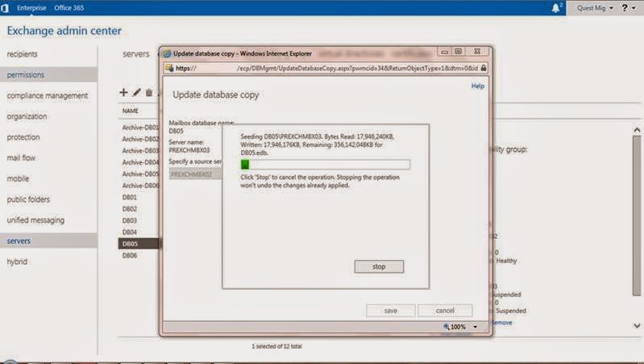Click the Office logo icon in header
Image resolution: width=644 pixels, height=364 pixels.
coord(5,8)
